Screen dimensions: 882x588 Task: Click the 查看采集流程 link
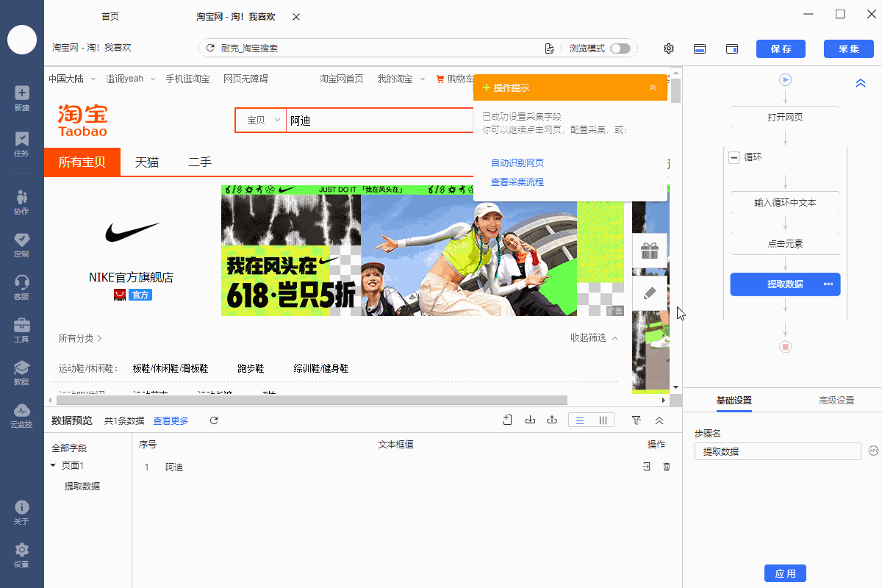click(x=517, y=182)
